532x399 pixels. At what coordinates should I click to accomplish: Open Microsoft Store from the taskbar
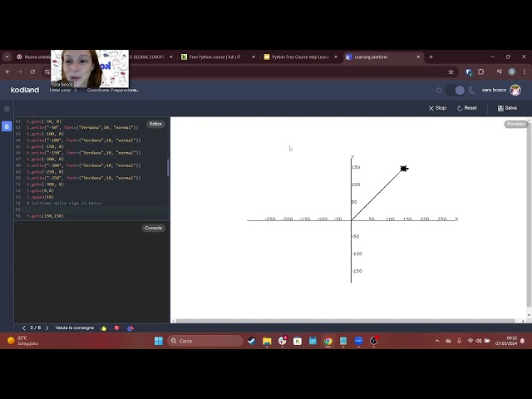coord(298,341)
